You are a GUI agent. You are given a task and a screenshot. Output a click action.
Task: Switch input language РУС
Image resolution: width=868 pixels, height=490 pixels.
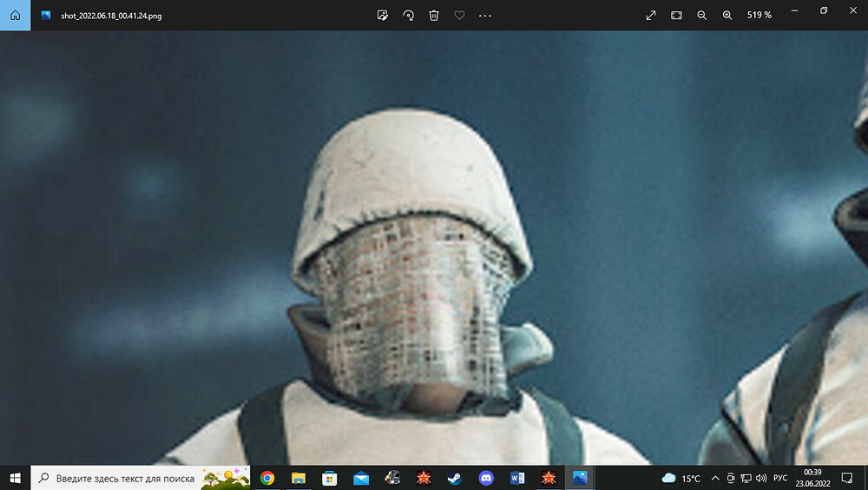tap(780, 478)
